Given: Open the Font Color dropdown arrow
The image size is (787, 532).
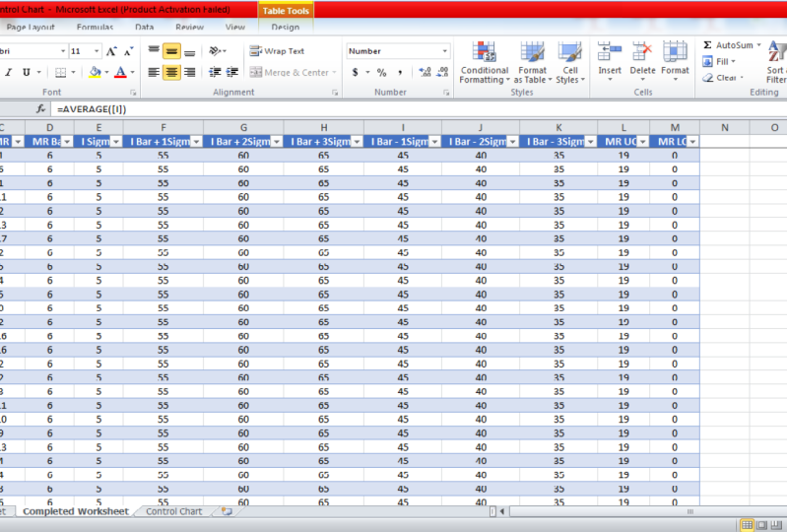Looking at the screenshot, I should (133, 72).
